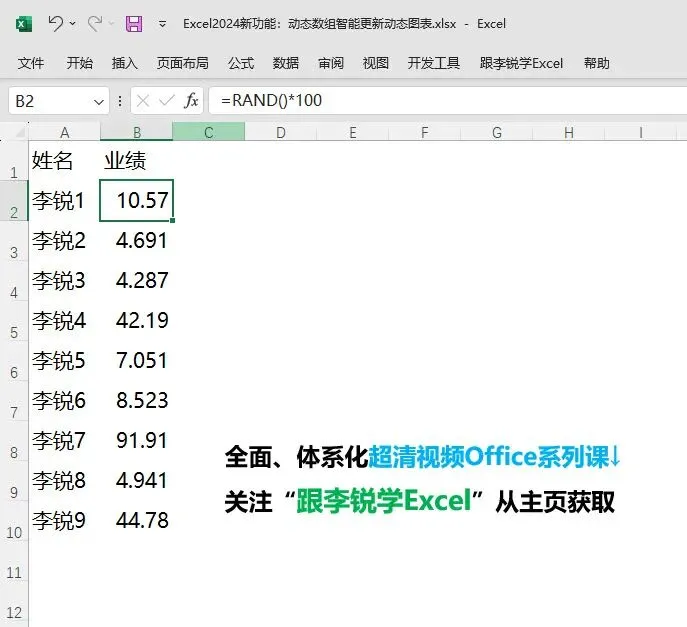687x627 pixels.
Task: Select cell showing 7.051
Action: (137, 361)
